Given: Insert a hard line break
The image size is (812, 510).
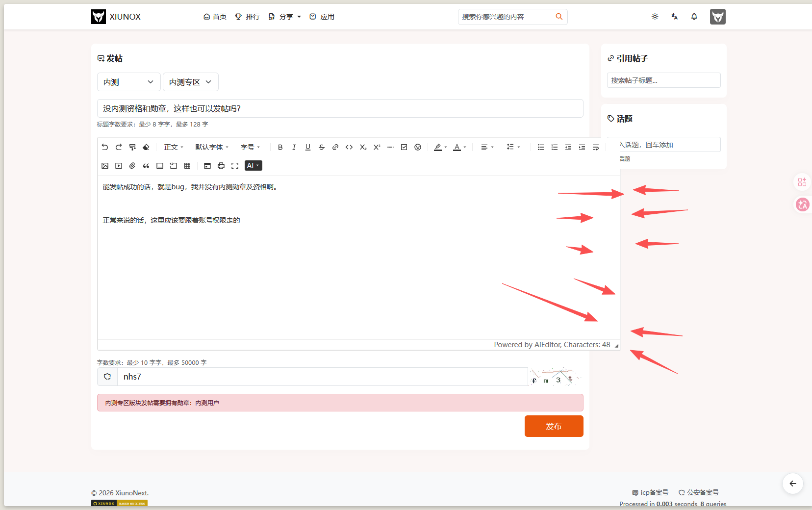Looking at the screenshot, I should 596,147.
